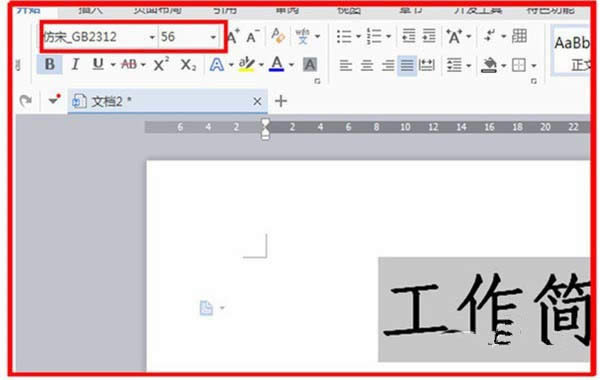Select the center align icon

[367, 65]
